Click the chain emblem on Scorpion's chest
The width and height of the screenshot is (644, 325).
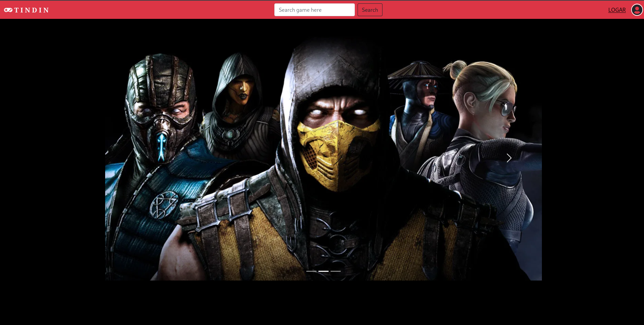[x=337, y=236]
